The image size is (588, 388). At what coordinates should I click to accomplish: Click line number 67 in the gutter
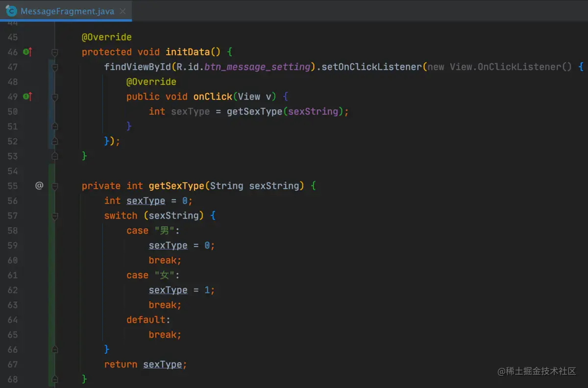point(12,364)
